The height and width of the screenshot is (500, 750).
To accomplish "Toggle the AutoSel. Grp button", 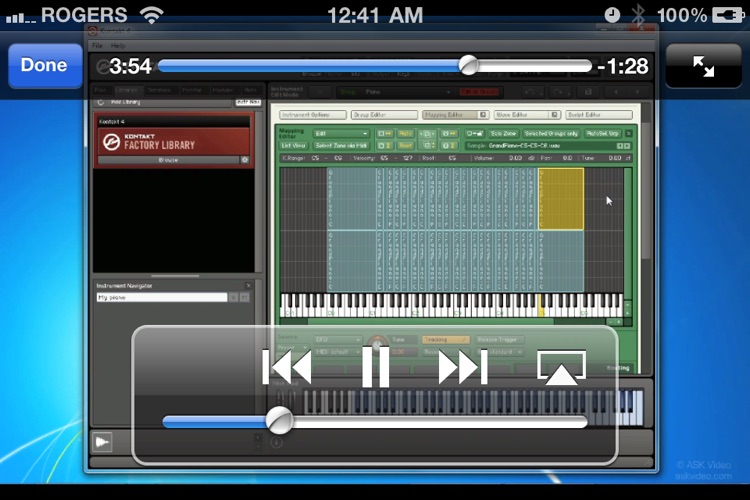I will (603, 133).
